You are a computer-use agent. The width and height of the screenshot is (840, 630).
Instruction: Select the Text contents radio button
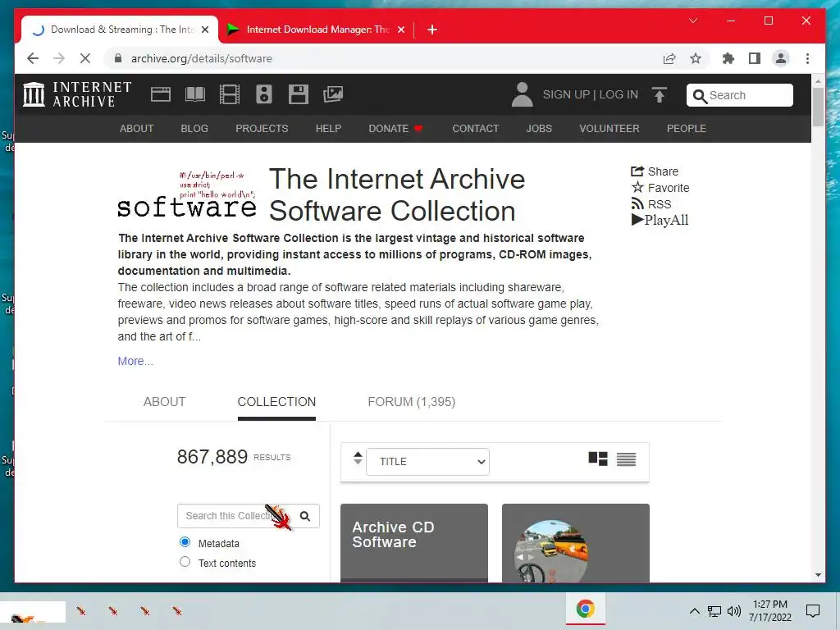click(185, 562)
